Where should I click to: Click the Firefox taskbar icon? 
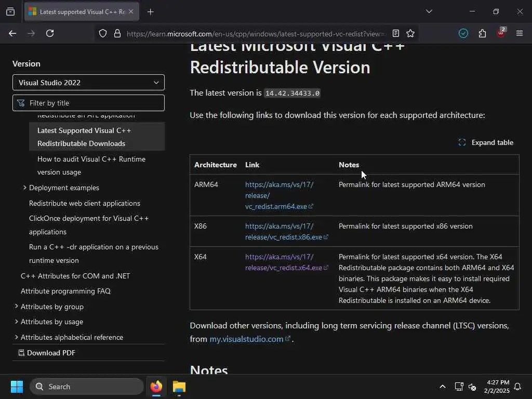pos(156,387)
